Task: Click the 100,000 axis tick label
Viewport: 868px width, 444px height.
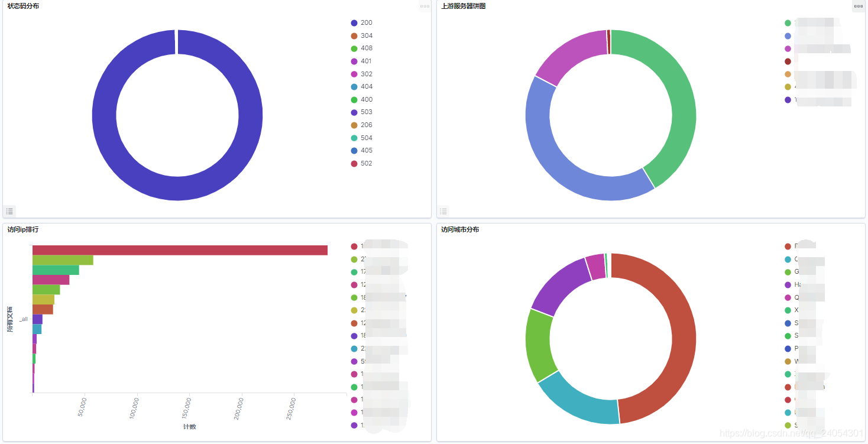Action: [x=135, y=408]
